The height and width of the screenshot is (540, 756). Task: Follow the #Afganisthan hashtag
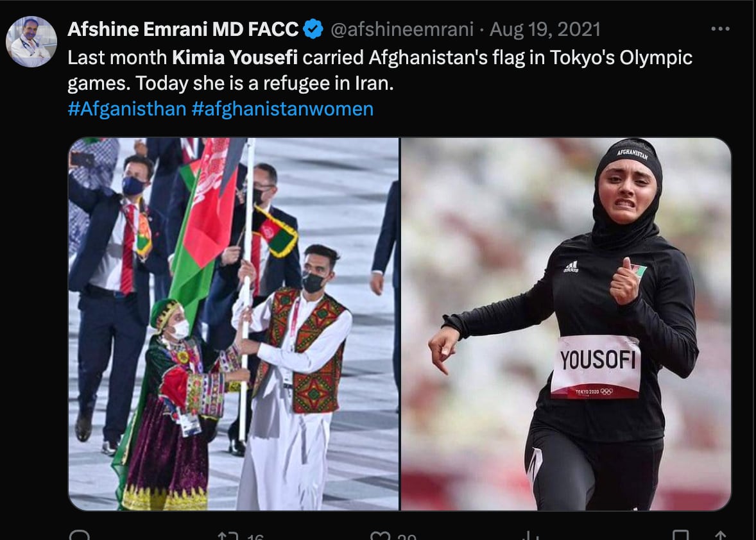click(127, 109)
